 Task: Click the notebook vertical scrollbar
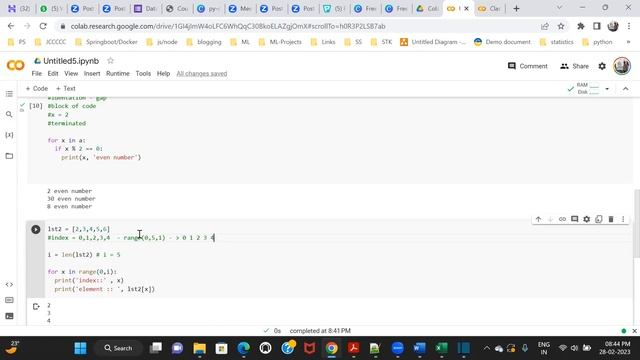coord(636,224)
